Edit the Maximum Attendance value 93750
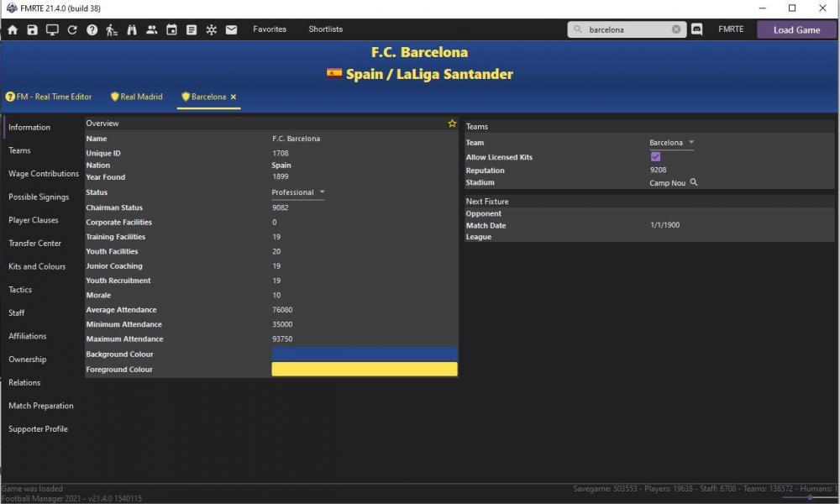The width and height of the screenshot is (840, 504). 282,339
